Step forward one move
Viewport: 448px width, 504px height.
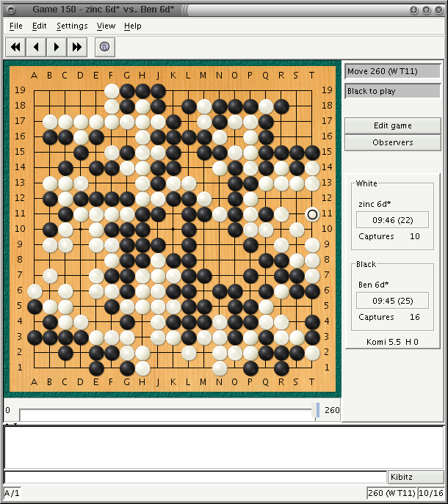57,47
